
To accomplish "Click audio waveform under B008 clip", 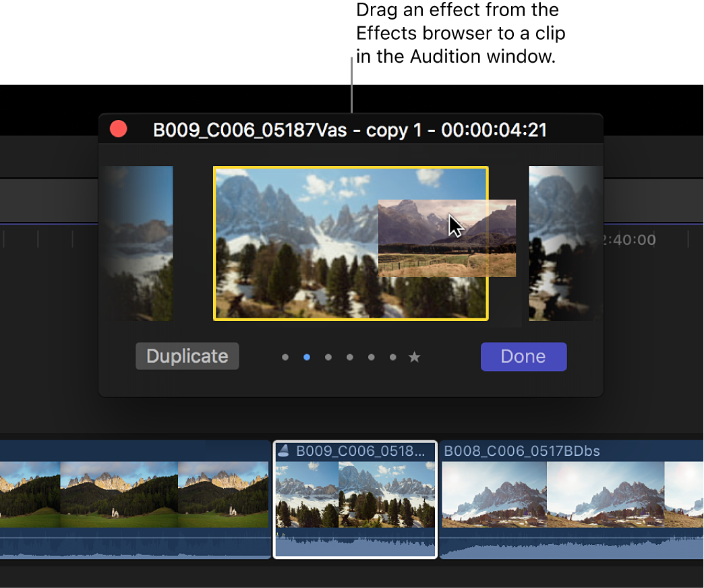I will click(x=572, y=545).
